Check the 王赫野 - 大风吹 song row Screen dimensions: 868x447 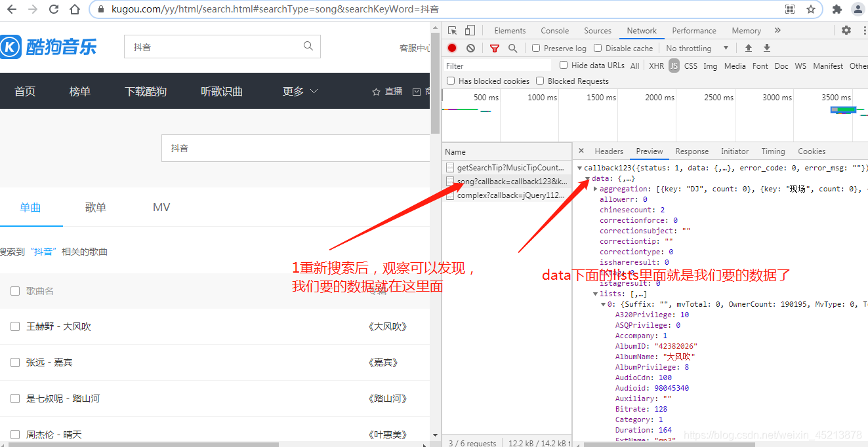pos(15,326)
